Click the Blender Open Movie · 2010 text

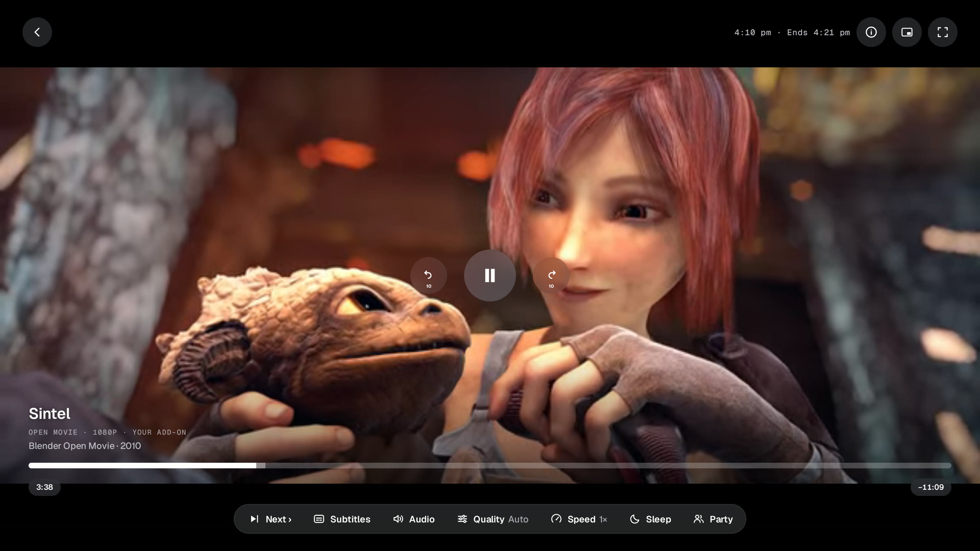[85, 446]
